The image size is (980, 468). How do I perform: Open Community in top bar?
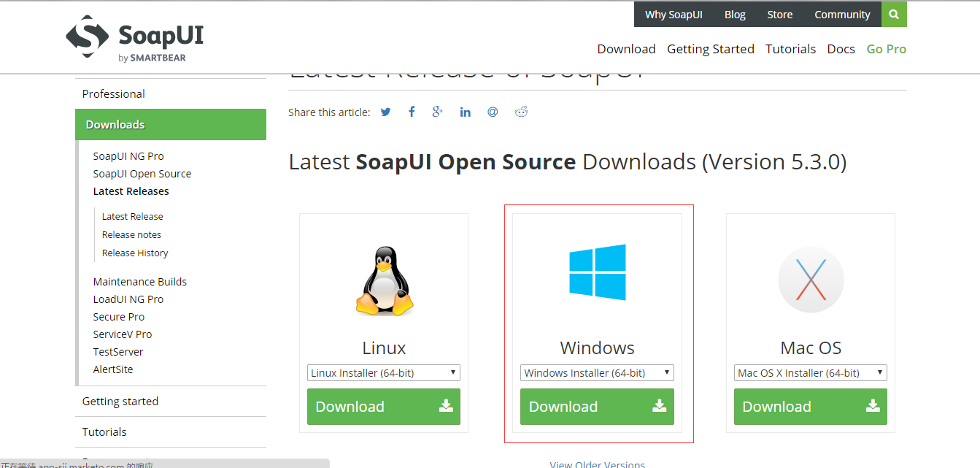(842, 15)
